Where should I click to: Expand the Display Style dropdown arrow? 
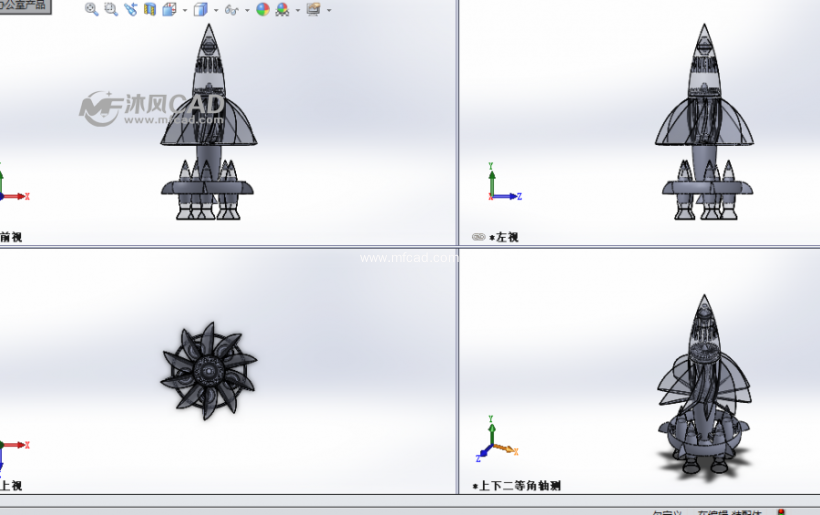(x=216, y=10)
